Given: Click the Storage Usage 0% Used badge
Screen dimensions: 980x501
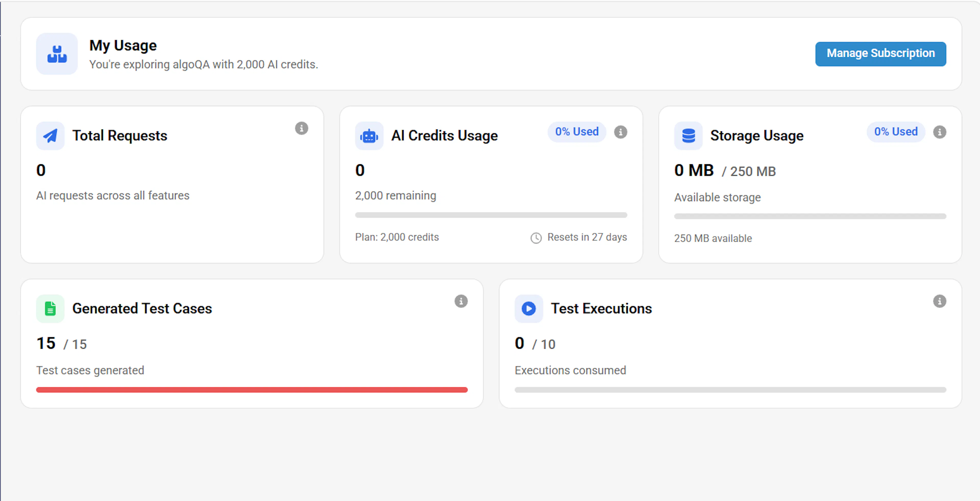Looking at the screenshot, I should click(x=896, y=132).
